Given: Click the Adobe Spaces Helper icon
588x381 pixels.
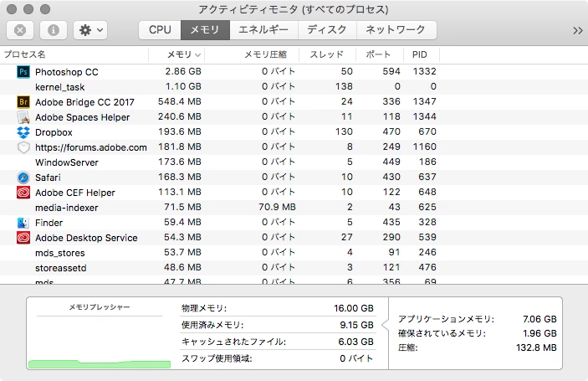Looking at the screenshot, I should coord(23,117).
